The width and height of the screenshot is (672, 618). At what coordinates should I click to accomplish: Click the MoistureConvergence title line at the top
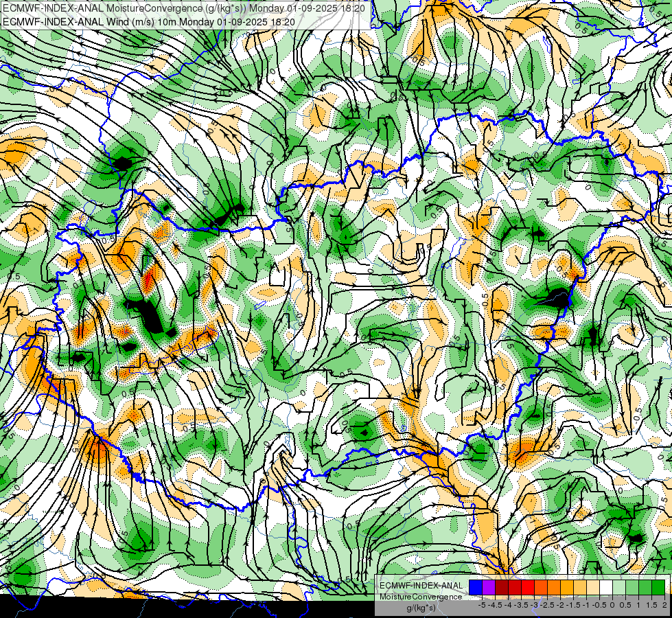coord(184,8)
